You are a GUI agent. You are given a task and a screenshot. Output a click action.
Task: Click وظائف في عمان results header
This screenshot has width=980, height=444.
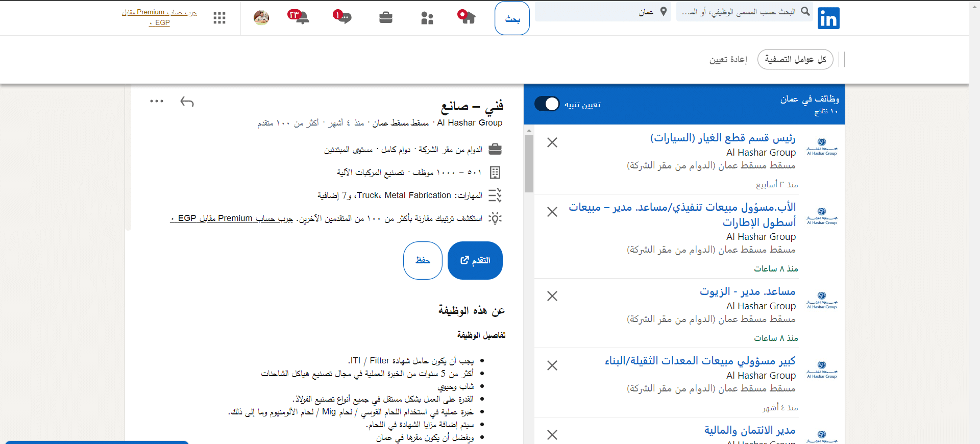coord(810,99)
